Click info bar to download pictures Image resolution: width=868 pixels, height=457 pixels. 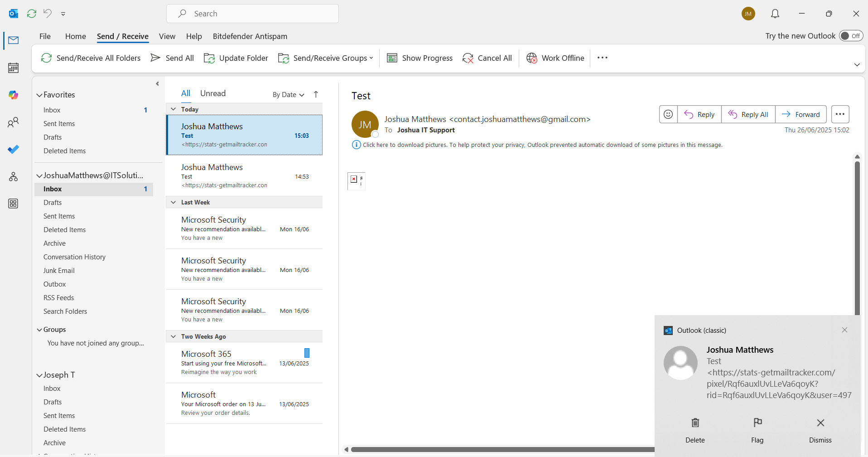(538, 145)
